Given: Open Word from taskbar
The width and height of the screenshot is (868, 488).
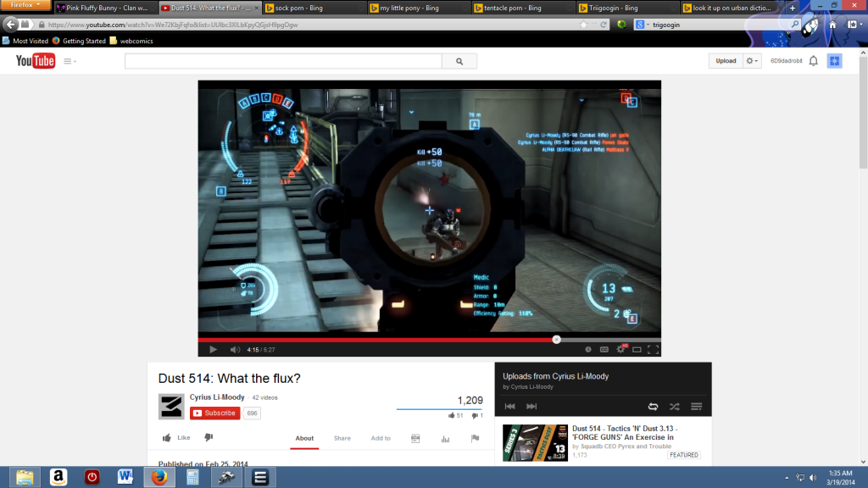Looking at the screenshot, I should (x=125, y=477).
